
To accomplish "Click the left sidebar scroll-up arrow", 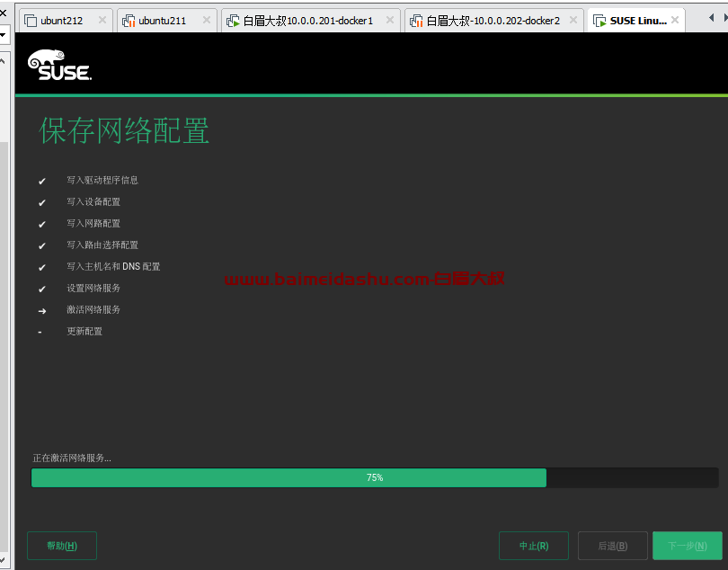I will click(3, 61).
